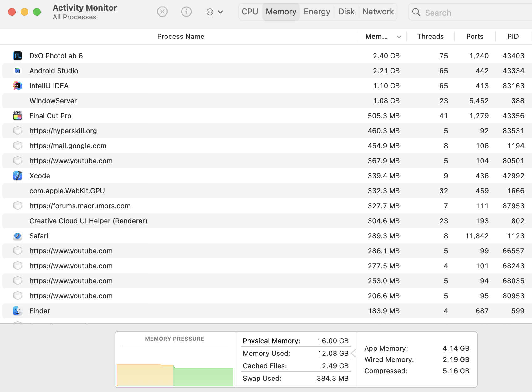Click shield icon of youtube.com PID 68035

point(18,281)
